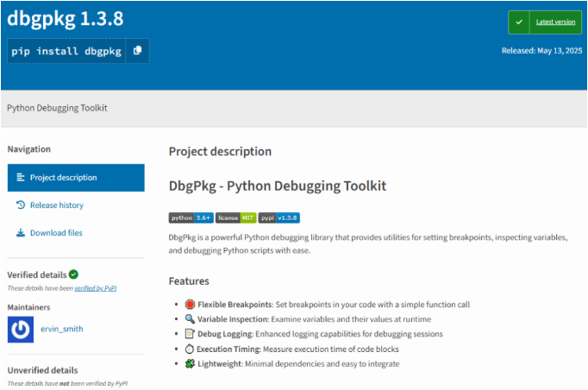Copy the pip install command with the copy icon
This screenshot has height=390, width=588.
[137, 50]
